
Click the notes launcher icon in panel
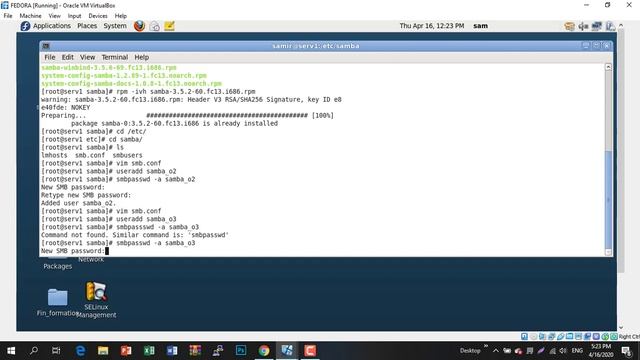point(169,26)
